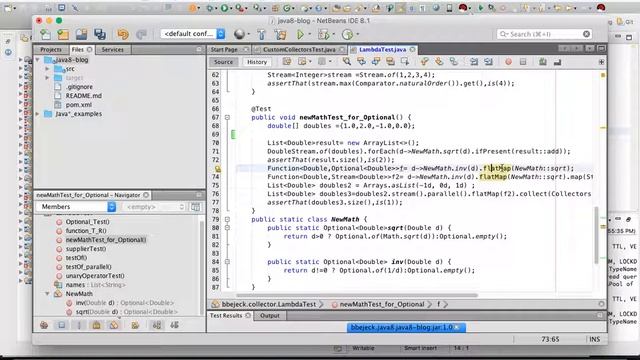640x360 pixels.
Task: Select the Test Results tab
Action: 226,316
